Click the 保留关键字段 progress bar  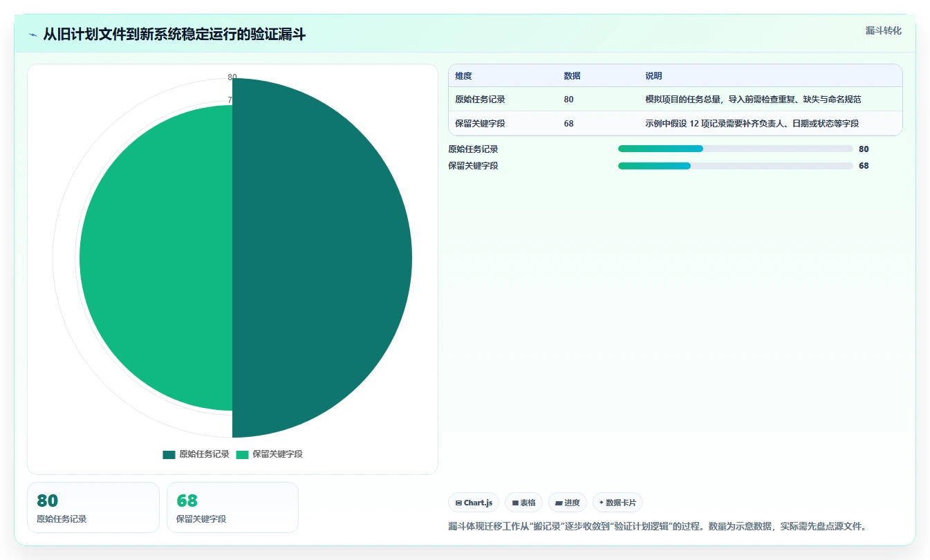pyautogui.click(x=735, y=166)
